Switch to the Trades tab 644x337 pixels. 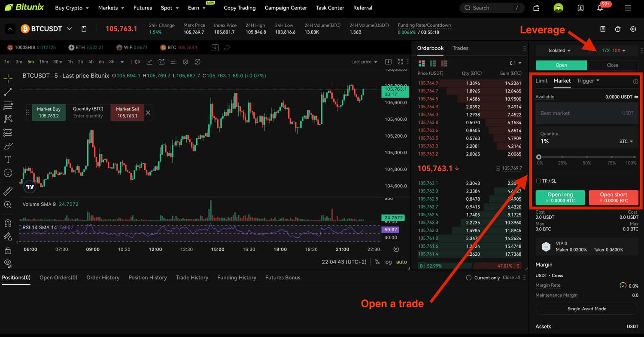[460, 48]
